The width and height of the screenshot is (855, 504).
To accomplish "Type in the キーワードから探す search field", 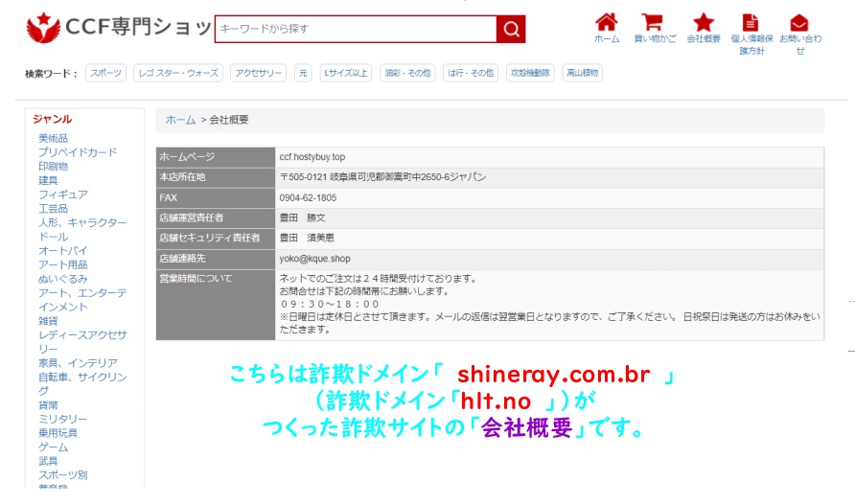I will [x=355, y=29].
